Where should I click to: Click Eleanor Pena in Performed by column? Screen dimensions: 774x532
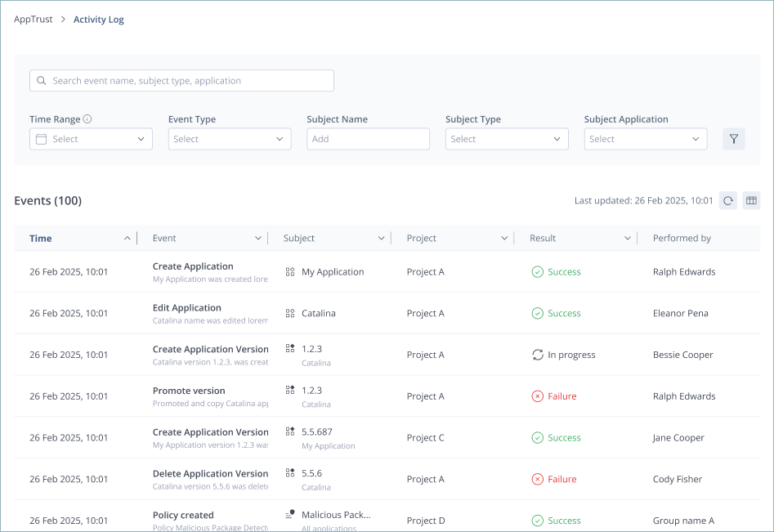(680, 313)
